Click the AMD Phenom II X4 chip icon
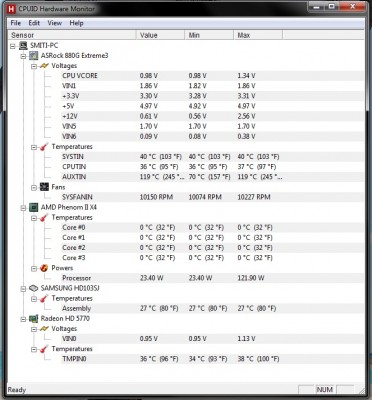 [x=34, y=207]
